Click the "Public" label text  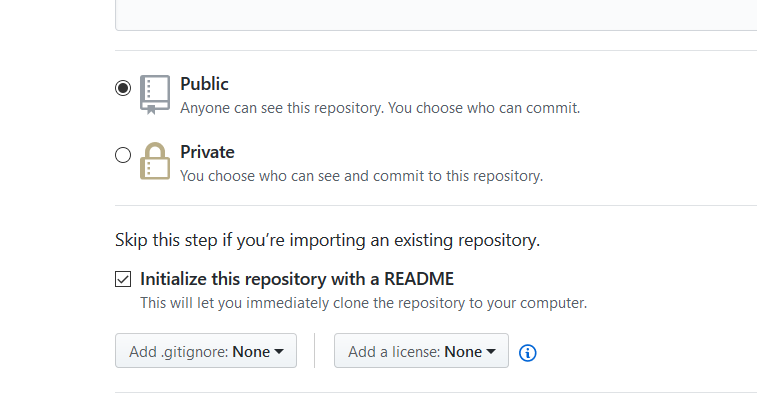tap(204, 84)
